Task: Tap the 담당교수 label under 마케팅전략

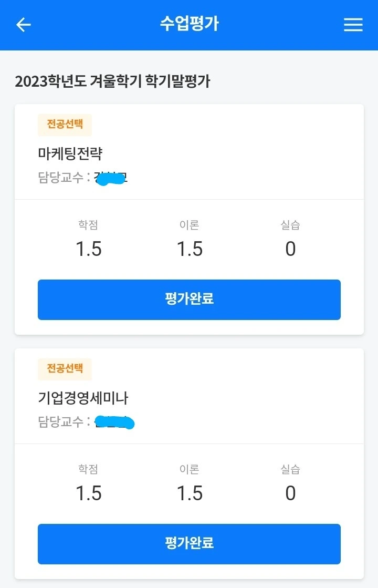Action: tap(61, 178)
